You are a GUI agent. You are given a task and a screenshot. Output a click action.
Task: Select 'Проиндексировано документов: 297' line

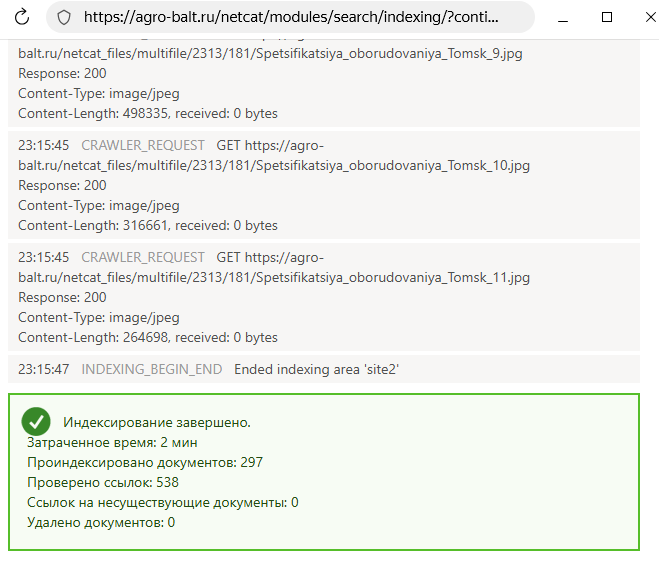pyautogui.click(x=145, y=463)
